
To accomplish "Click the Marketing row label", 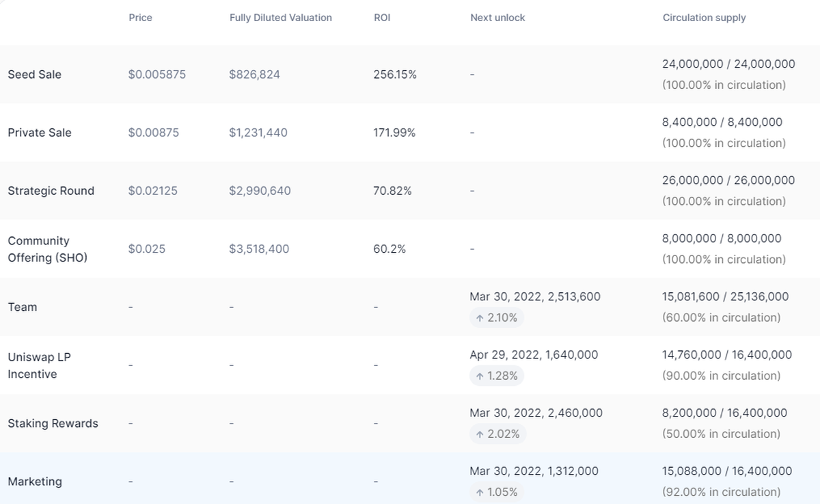I will point(34,481).
